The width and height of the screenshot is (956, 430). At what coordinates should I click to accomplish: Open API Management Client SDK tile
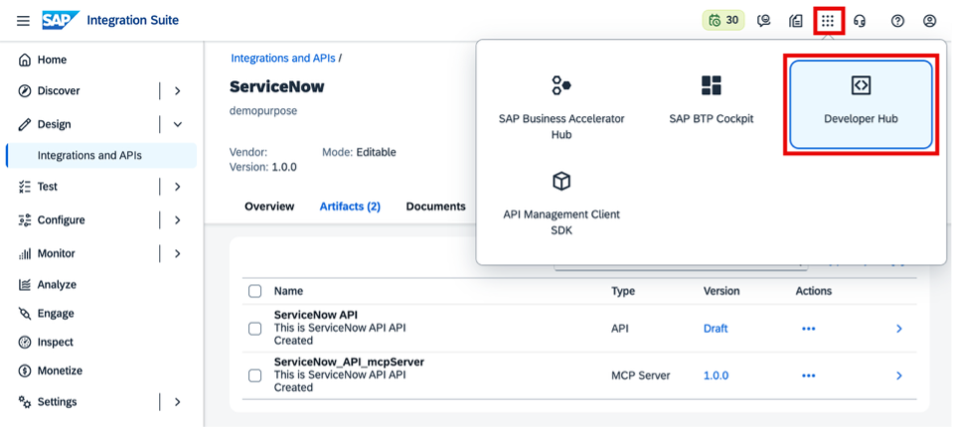click(562, 203)
